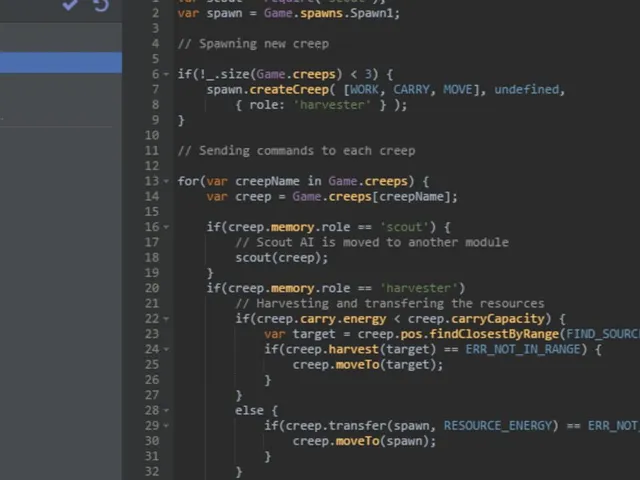Fold the else block at line 28
The height and width of the screenshot is (480, 640).
click(166, 411)
